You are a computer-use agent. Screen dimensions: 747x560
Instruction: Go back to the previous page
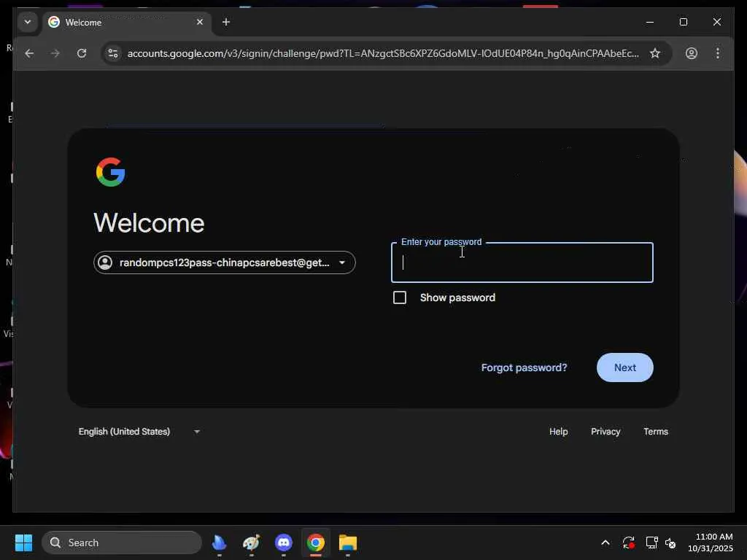(29, 53)
